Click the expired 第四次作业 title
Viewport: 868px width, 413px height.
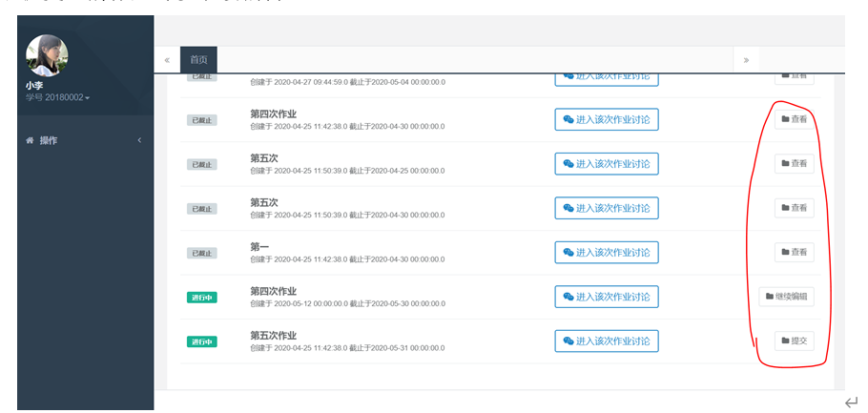tap(274, 114)
